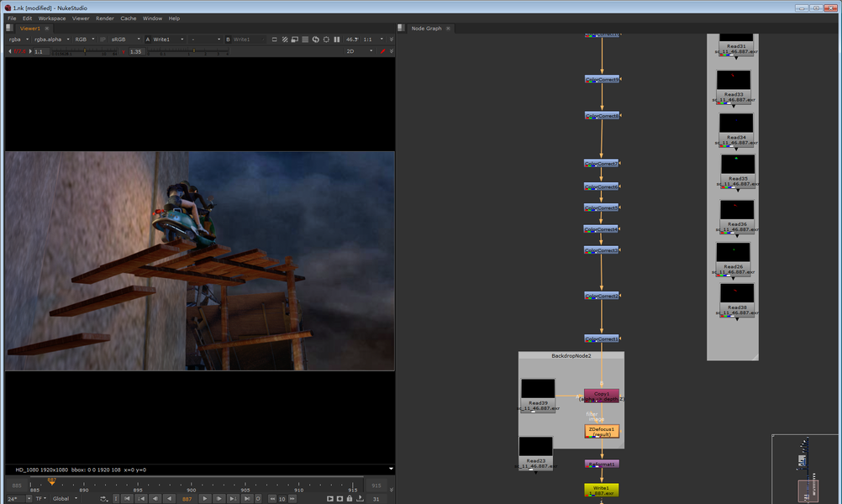Open the Cache menu

pos(128,18)
